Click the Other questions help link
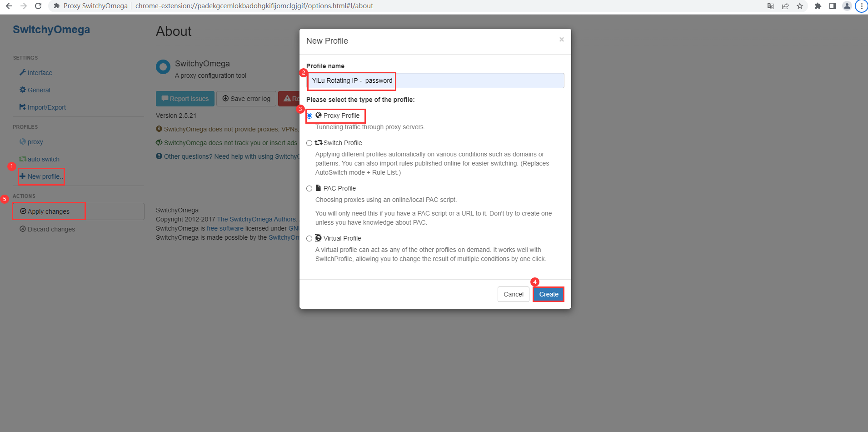Screen dimensions: 868x432 point(231,156)
